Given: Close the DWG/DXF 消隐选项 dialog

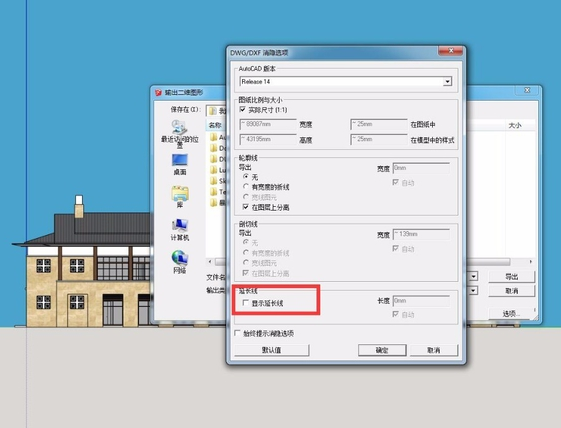Looking at the screenshot, I should click(x=450, y=51).
